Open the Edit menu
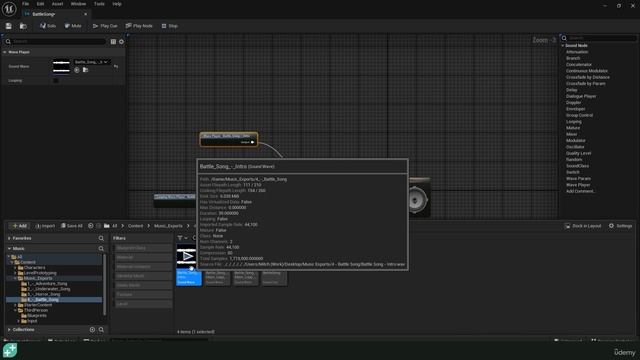This screenshot has width=640, height=360. tap(40, 4)
